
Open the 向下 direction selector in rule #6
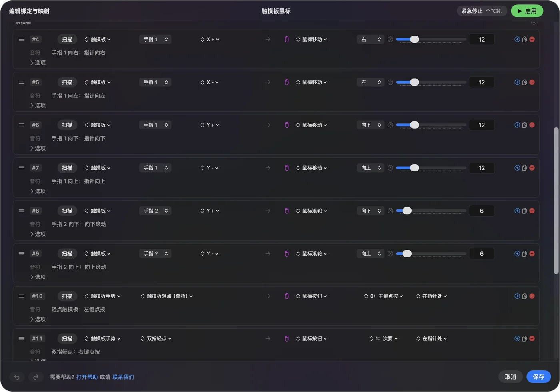coord(371,125)
